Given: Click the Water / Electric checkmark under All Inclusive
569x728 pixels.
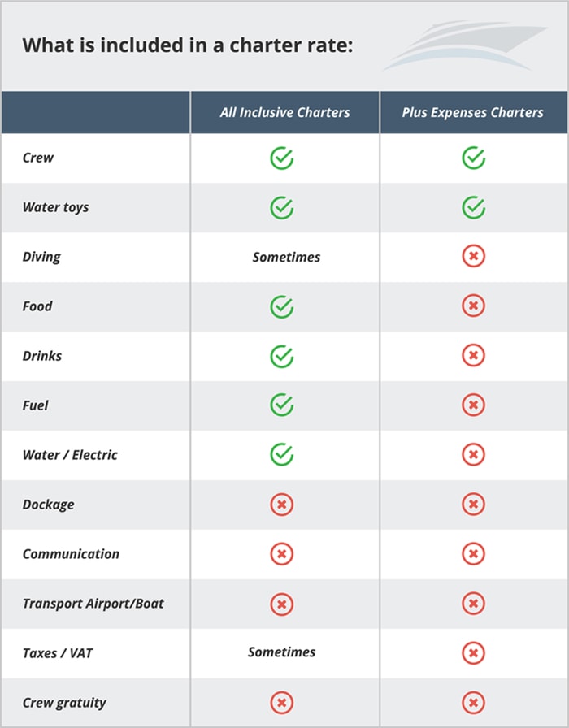Looking at the screenshot, I should (281, 454).
